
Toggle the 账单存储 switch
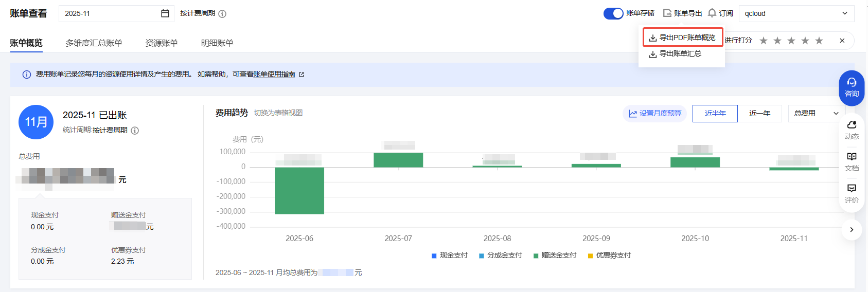(x=613, y=13)
